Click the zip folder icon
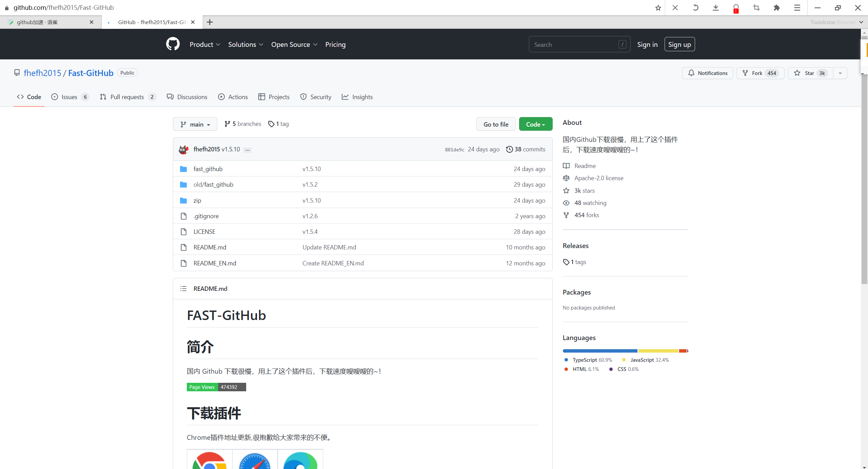Image resolution: width=868 pixels, height=469 pixels. point(183,200)
